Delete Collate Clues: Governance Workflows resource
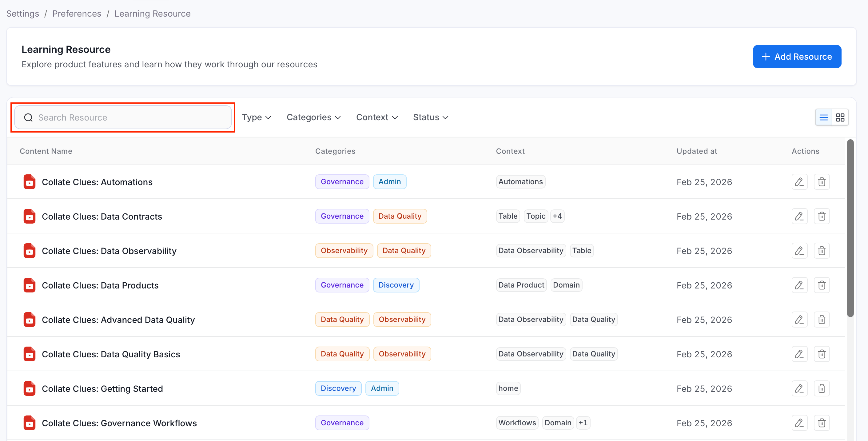 tap(822, 423)
